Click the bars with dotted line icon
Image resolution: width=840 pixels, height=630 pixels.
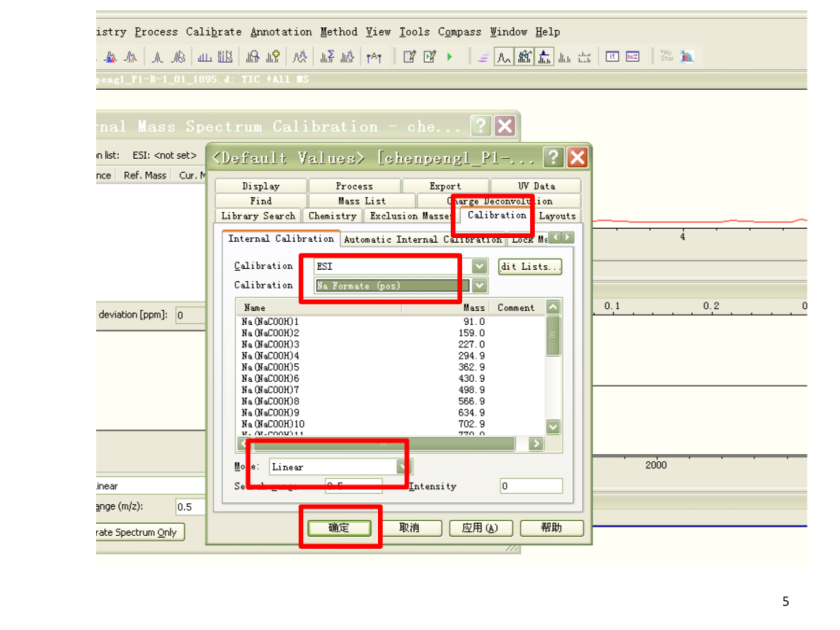pos(584,57)
